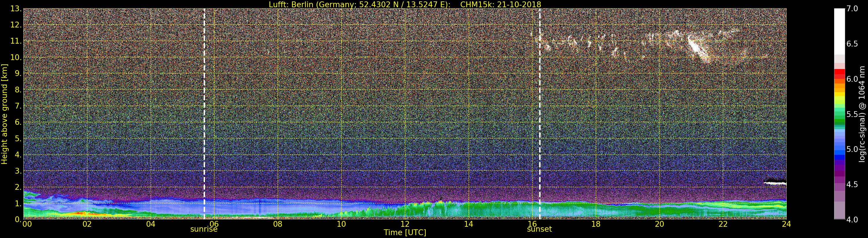
Task: Click the white dashed sunrise line
Action: click(x=204, y=114)
